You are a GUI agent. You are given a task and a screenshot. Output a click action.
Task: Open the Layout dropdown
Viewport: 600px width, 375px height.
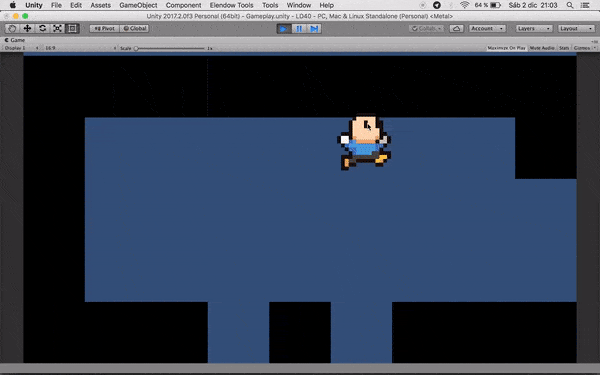click(576, 29)
